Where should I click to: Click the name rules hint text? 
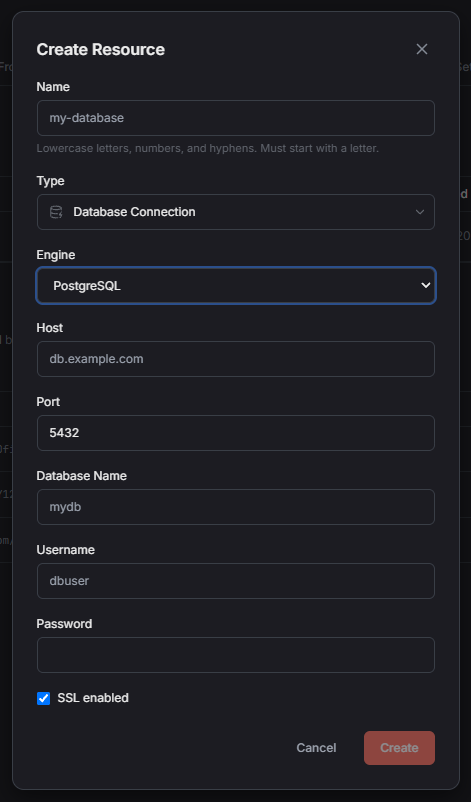(x=208, y=149)
